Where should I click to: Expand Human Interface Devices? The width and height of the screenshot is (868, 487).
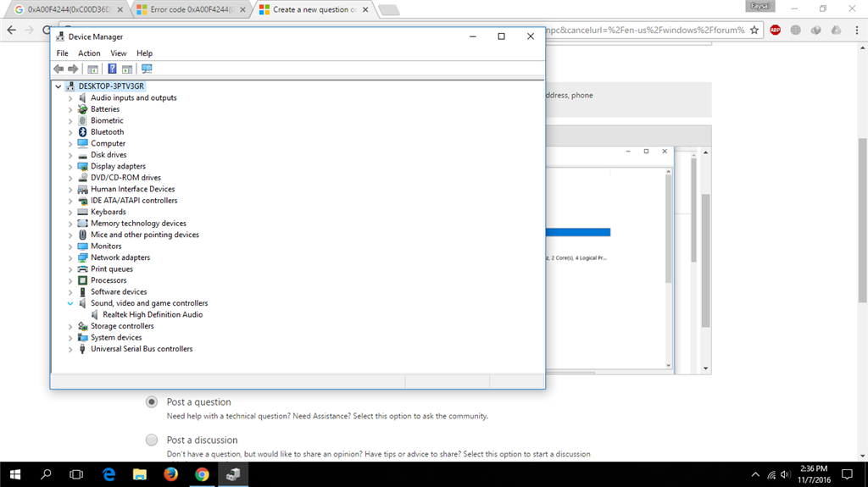coord(70,189)
